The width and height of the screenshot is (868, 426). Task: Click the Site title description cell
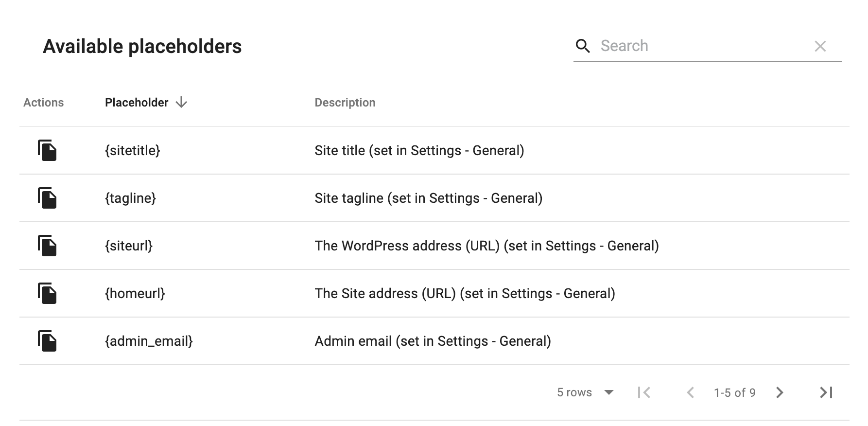419,150
